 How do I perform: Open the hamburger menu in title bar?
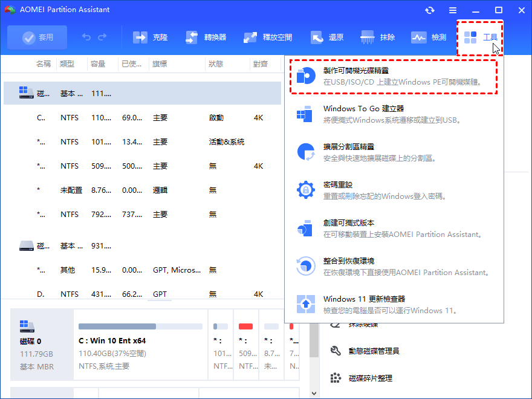(453, 10)
